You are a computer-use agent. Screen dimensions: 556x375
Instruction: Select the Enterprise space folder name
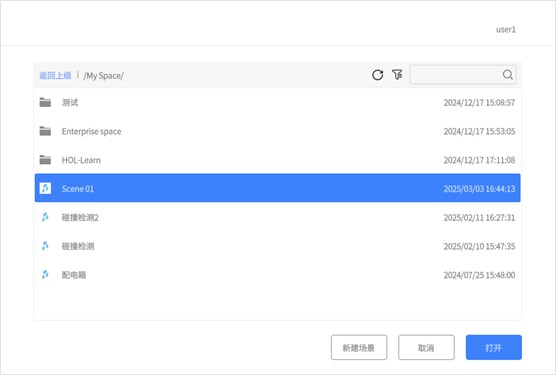[x=91, y=131]
